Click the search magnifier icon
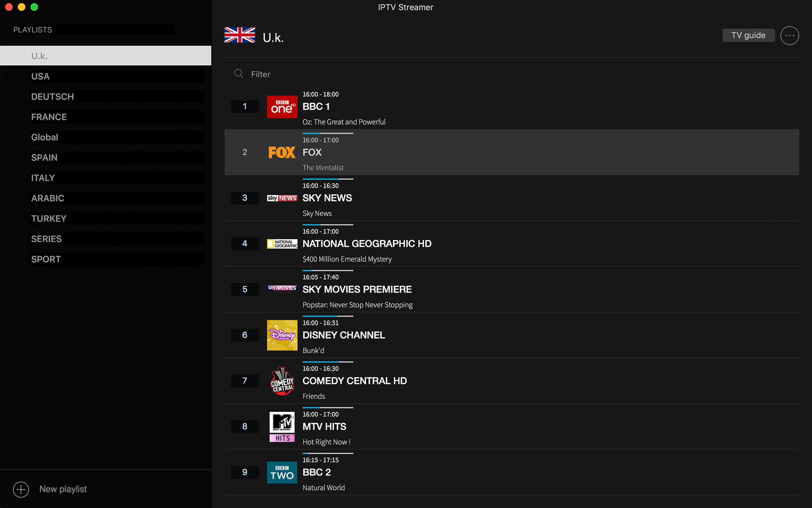The image size is (812, 508). point(239,74)
